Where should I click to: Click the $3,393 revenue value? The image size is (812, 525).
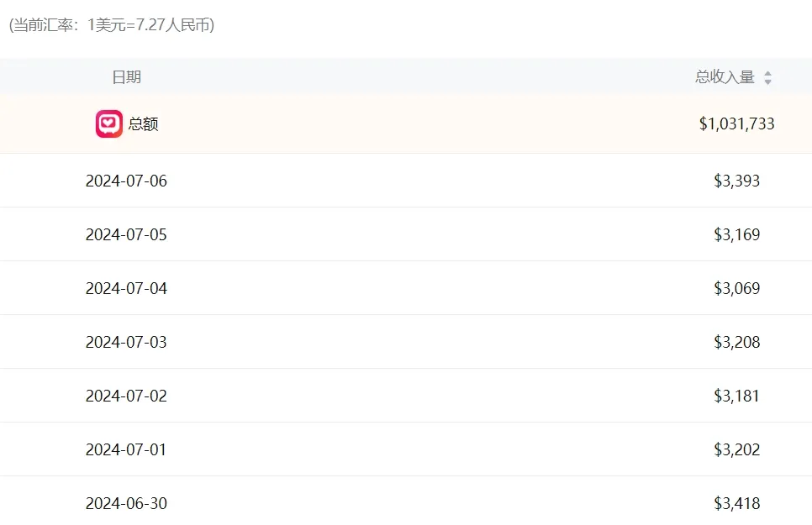click(736, 181)
